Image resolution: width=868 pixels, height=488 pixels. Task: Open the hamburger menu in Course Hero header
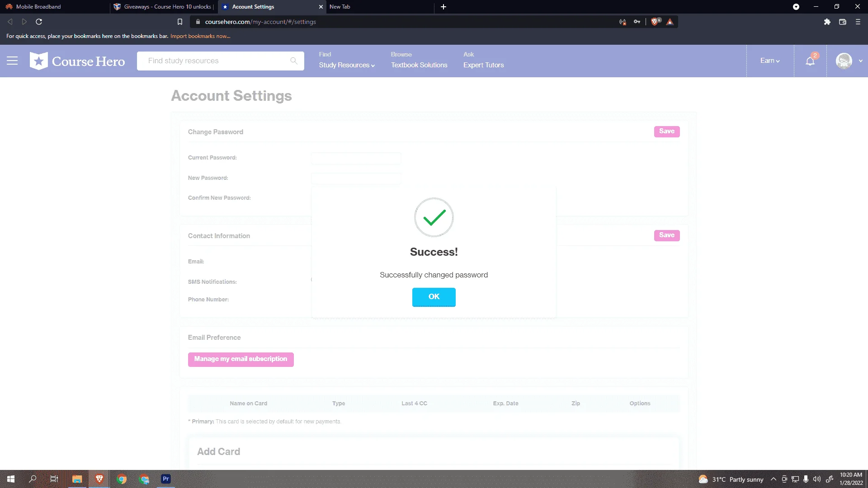12,61
